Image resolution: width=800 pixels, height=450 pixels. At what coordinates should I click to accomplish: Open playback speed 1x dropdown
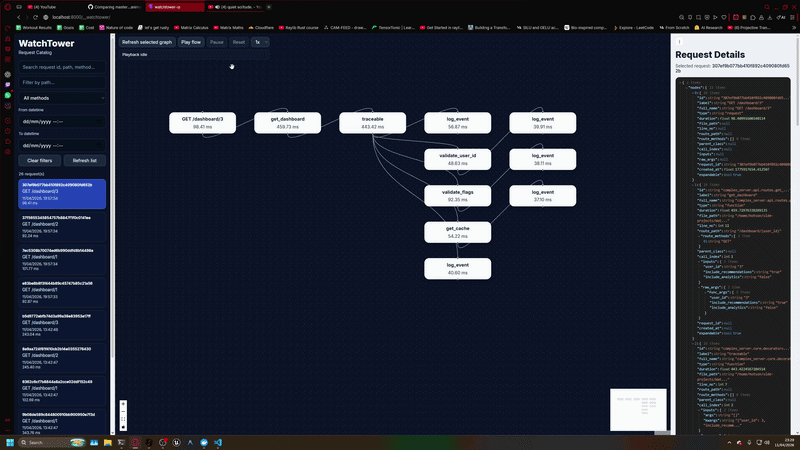pos(260,42)
